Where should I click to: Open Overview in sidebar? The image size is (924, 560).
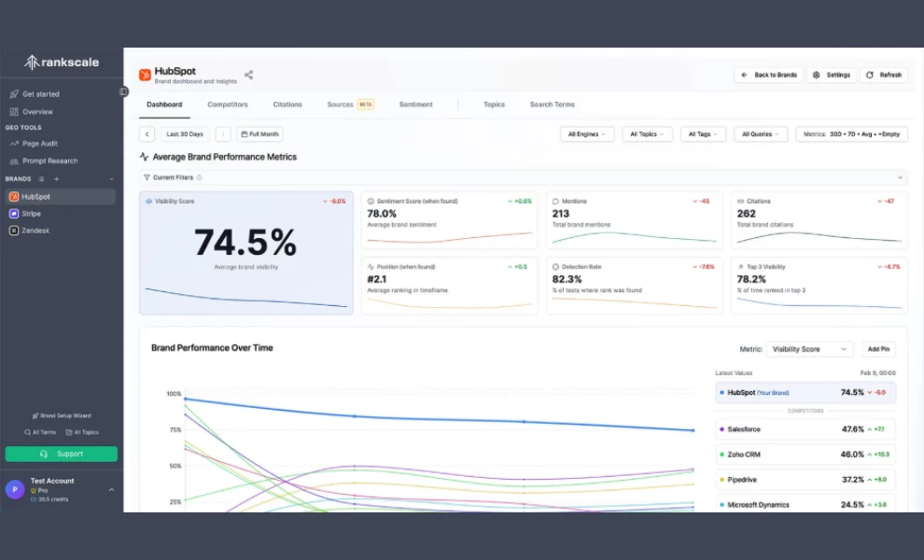31,111
